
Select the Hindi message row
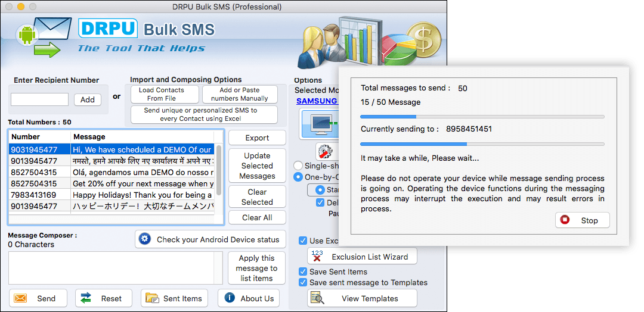tap(112, 161)
